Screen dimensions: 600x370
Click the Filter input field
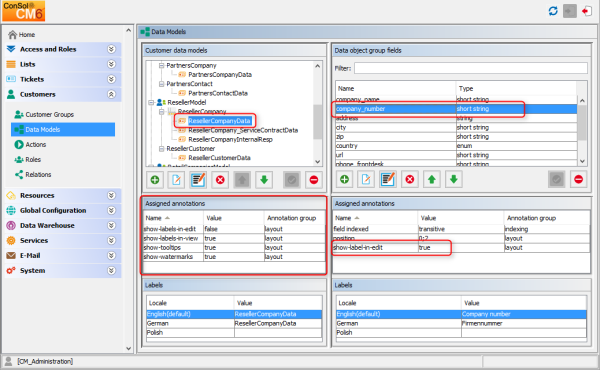click(x=471, y=68)
